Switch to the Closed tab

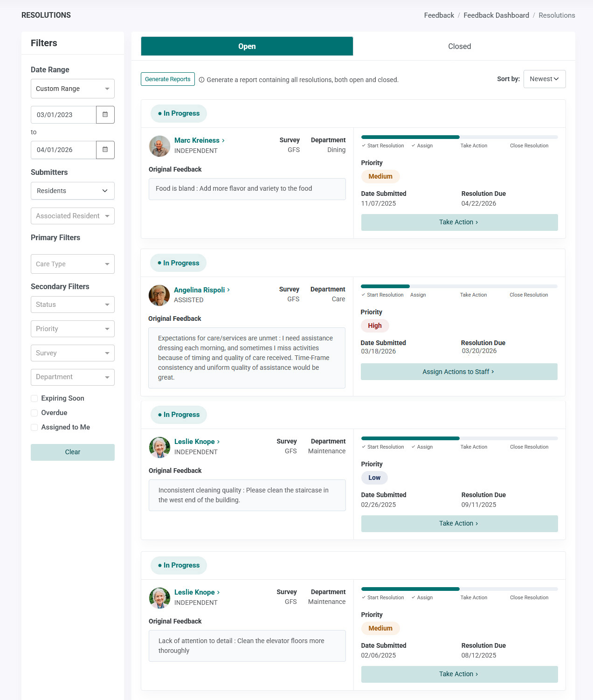[x=459, y=46]
